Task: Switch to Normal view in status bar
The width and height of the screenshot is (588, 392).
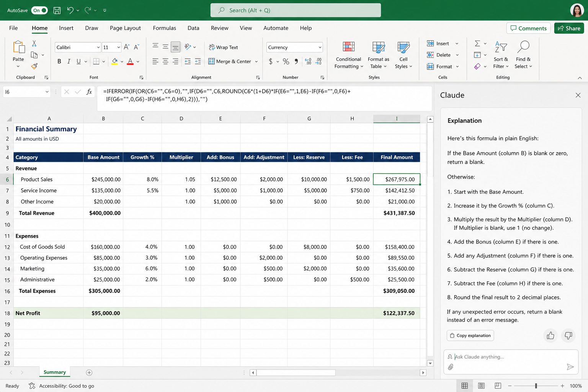Action: click(x=465, y=386)
